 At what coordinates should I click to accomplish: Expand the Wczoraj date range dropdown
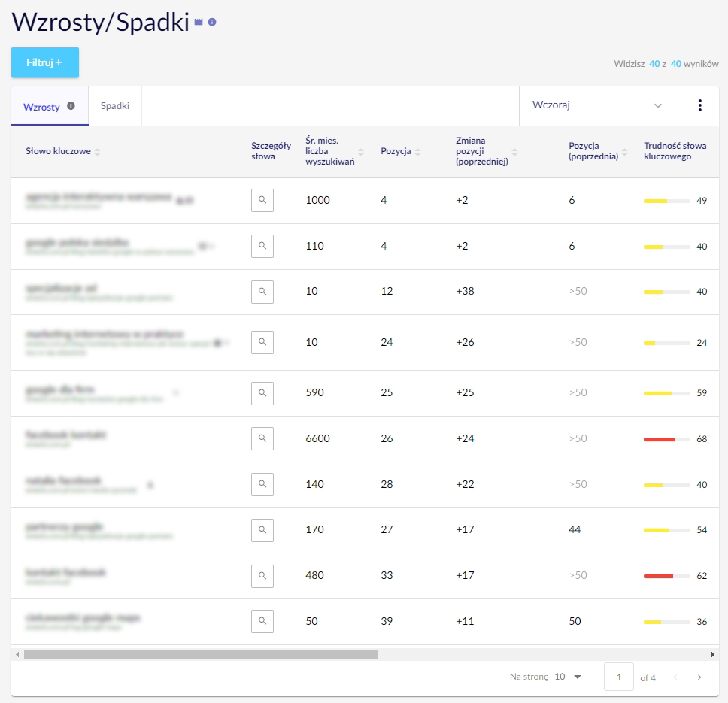click(598, 105)
